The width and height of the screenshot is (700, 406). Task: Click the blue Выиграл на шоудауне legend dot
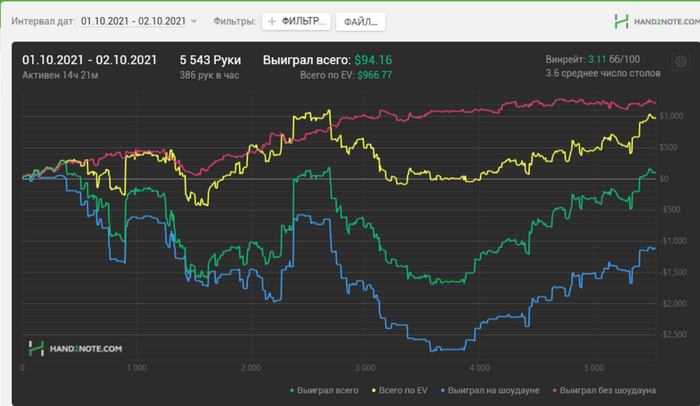(x=442, y=391)
